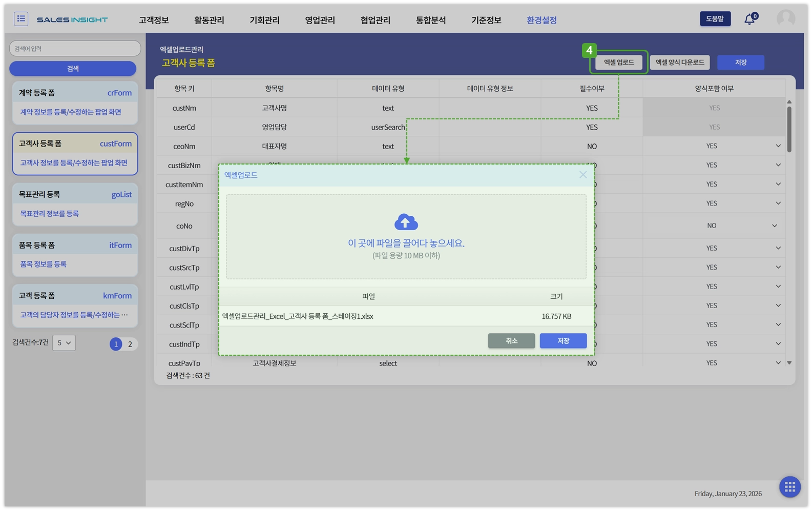
Task: Open the user profile avatar
Action: click(785, 18)
